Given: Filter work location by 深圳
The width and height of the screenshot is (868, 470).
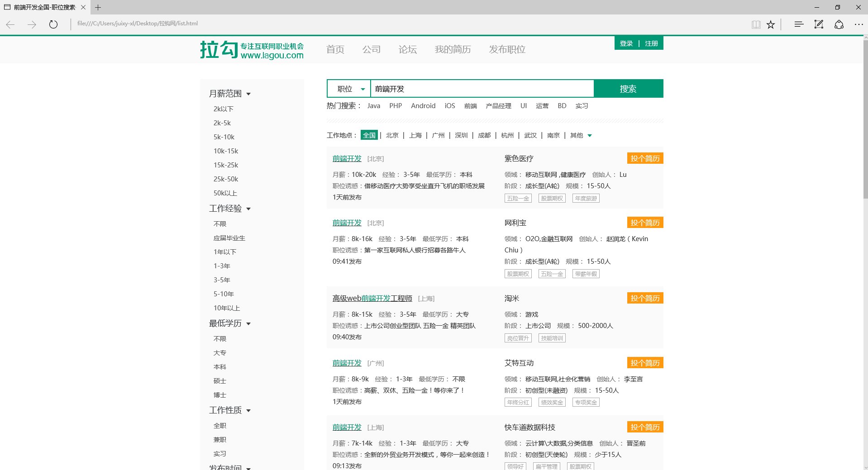Looking at the screenshot, I should [461, 135].
